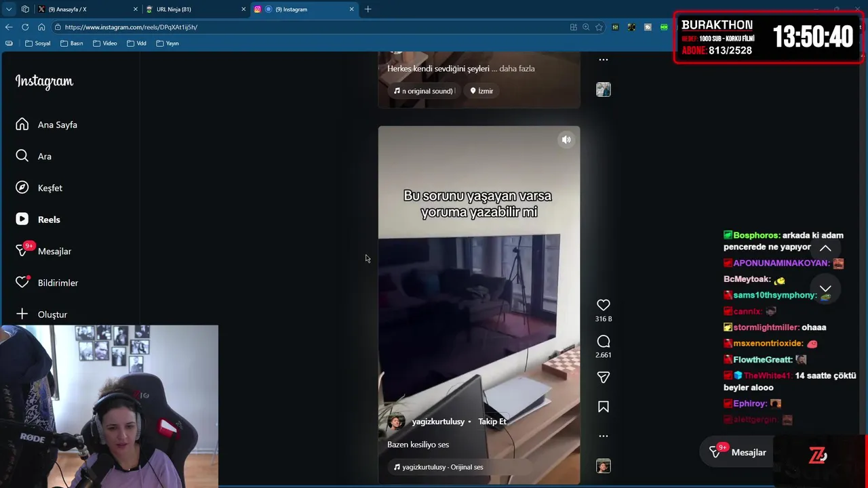The height and width of the screenshot is (488, 868).
Task: Click the Oluştur plus icon
Action: (22, 314)
